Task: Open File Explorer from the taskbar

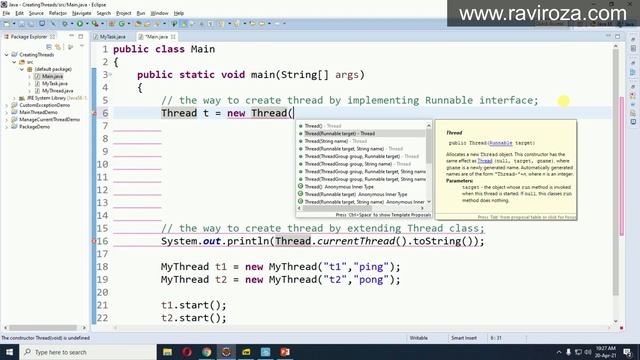Action: [167, 352]
